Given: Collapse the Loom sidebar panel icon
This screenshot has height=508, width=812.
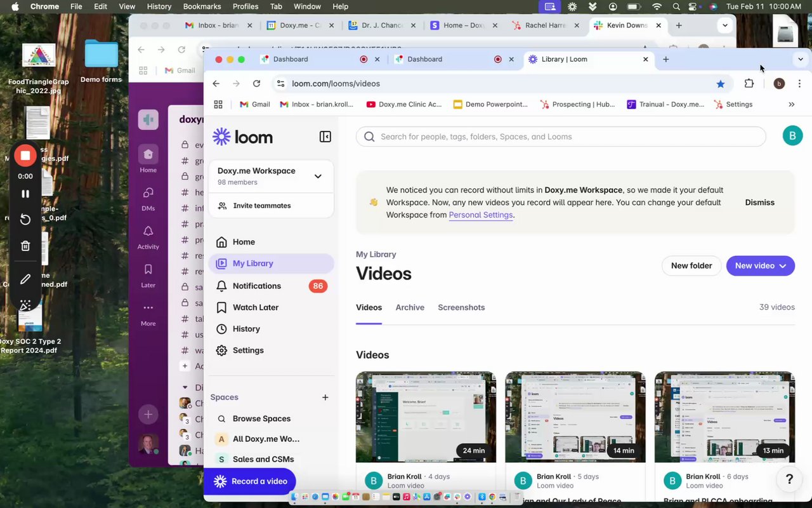Looking at the screenshot, I should pyautogui.click(x=325, y=137).
